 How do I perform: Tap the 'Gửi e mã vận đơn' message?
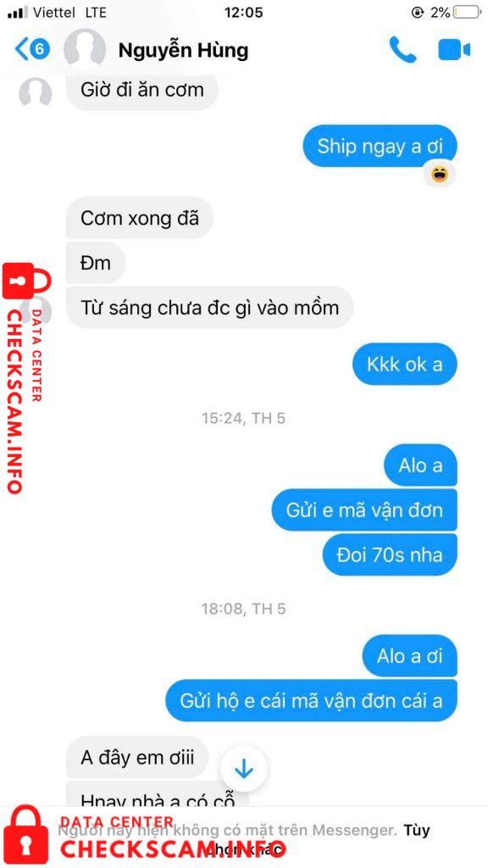click(364, 509)
